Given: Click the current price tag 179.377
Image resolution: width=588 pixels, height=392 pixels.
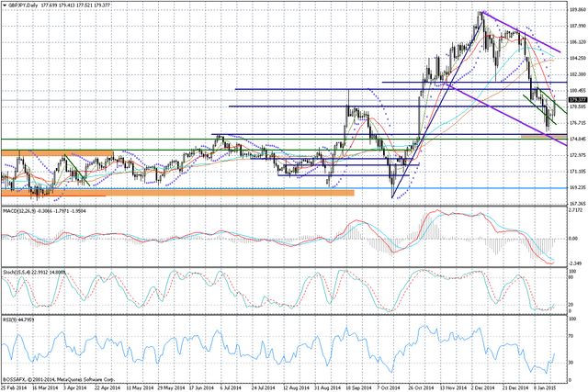Looking at the screenshot, I should pos(578,100).
